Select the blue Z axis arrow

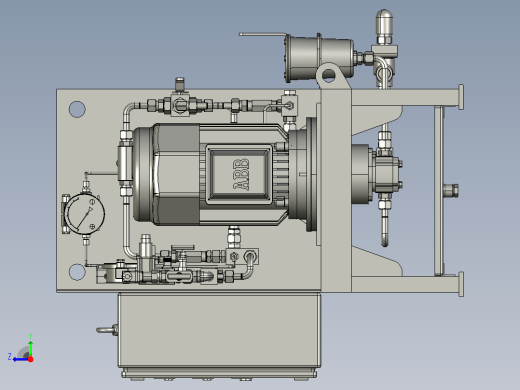click(20, 359)
